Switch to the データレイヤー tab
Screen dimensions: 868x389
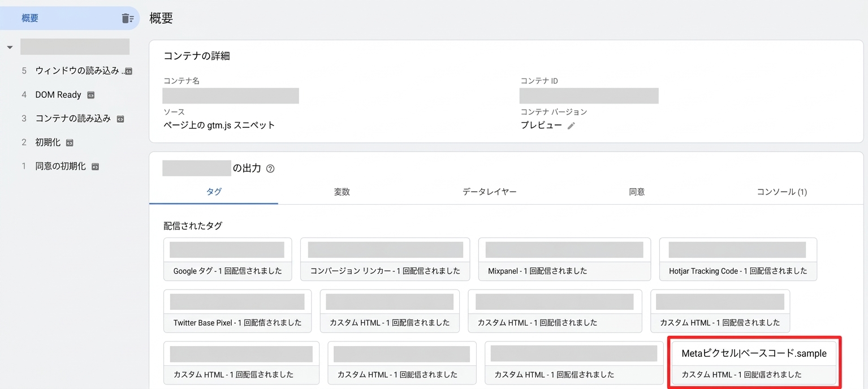[490, 192]
